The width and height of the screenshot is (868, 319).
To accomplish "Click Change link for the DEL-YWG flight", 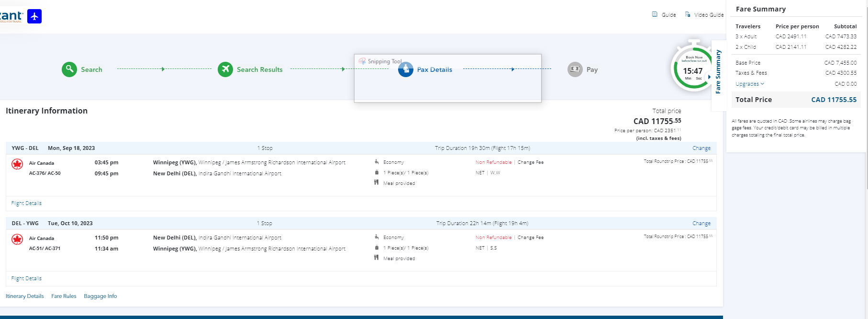I will tap(701, 223).
